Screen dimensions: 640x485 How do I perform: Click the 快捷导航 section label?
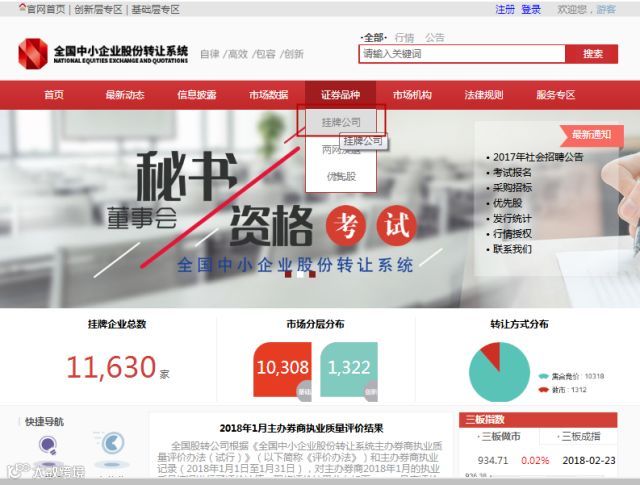pos(44,422)
